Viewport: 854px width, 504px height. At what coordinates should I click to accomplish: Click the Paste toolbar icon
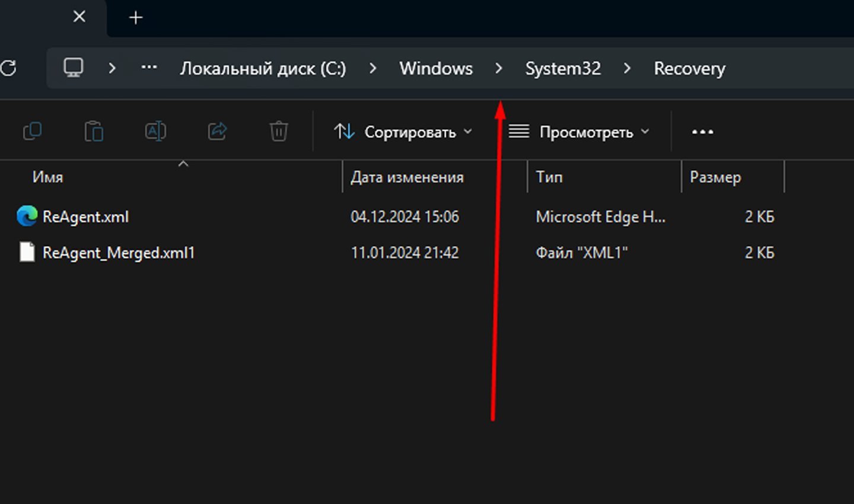coord(94,131)
